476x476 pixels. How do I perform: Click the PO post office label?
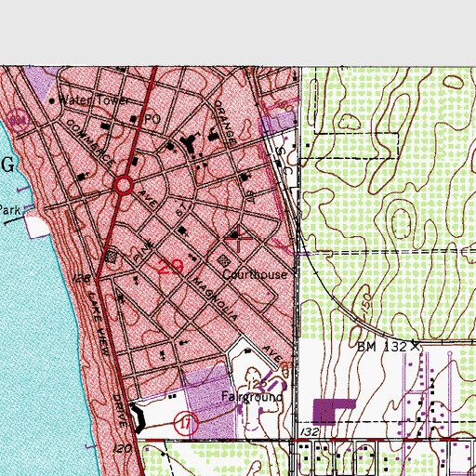(x=152, y=119)
